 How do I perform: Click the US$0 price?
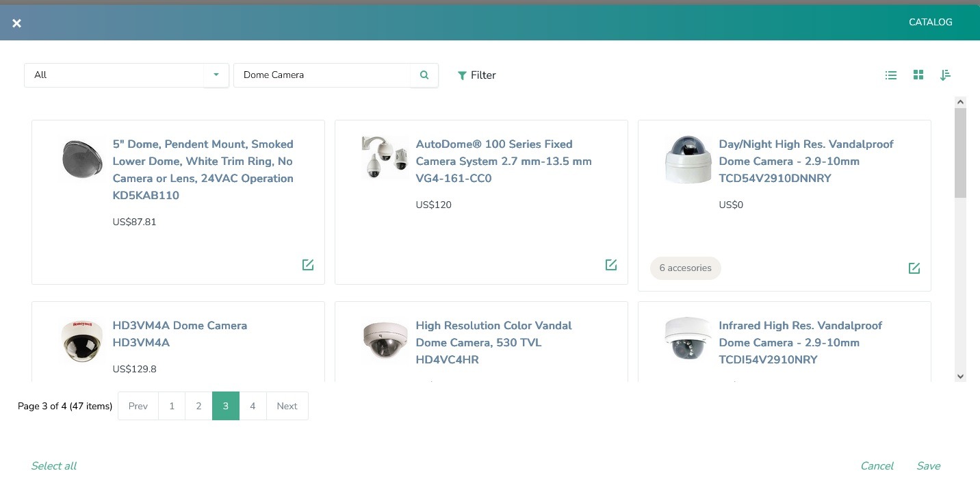[x=731, y=205]
